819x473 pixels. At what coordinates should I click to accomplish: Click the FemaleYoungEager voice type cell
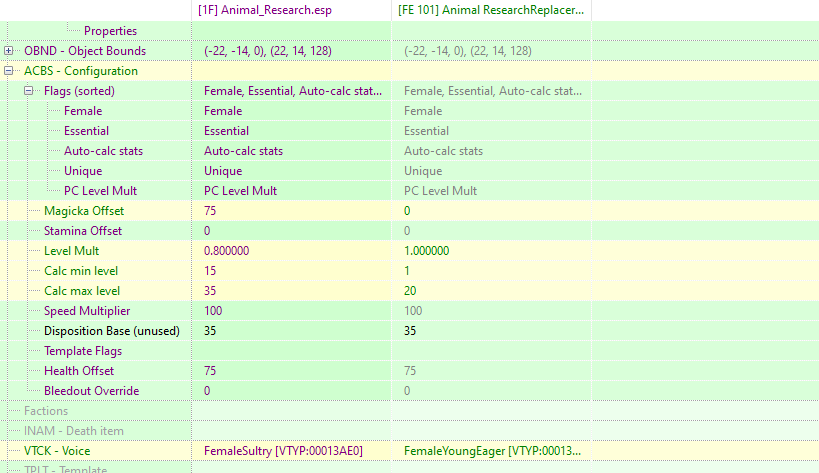point(492,451)
